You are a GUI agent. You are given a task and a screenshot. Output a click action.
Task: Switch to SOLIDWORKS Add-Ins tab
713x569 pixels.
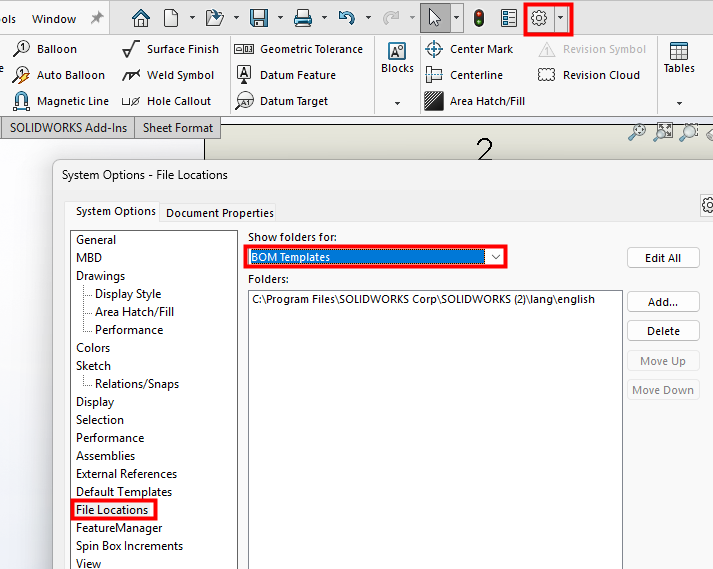[68, 128]
